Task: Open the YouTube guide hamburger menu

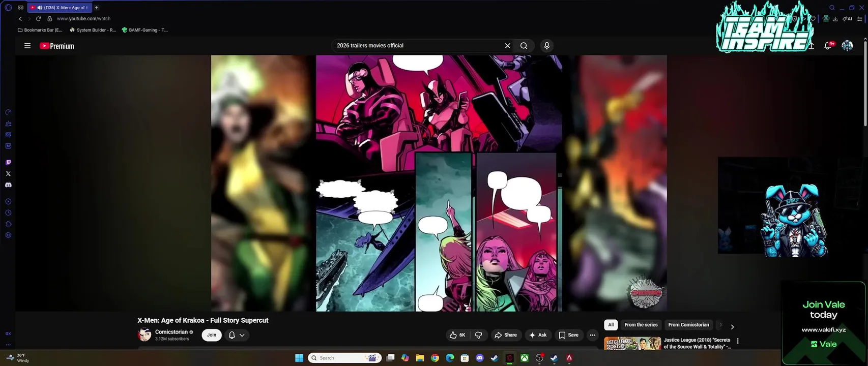Action: (x=27, y=46)
